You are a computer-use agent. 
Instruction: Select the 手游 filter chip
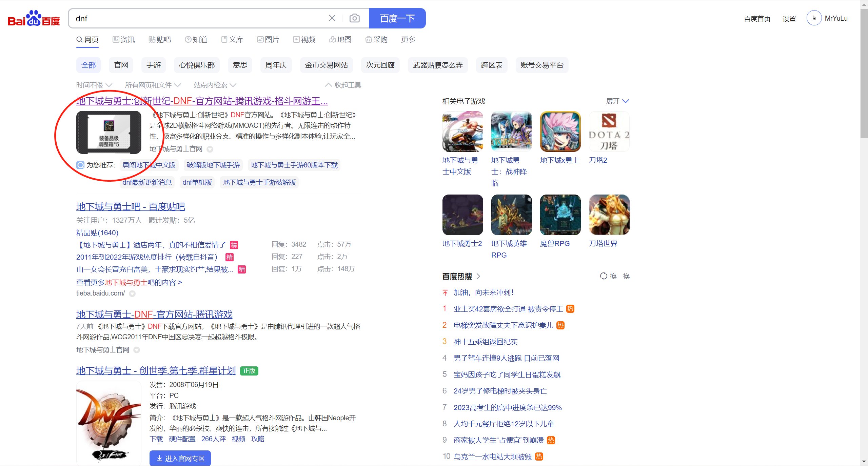[x=154, y=65]
